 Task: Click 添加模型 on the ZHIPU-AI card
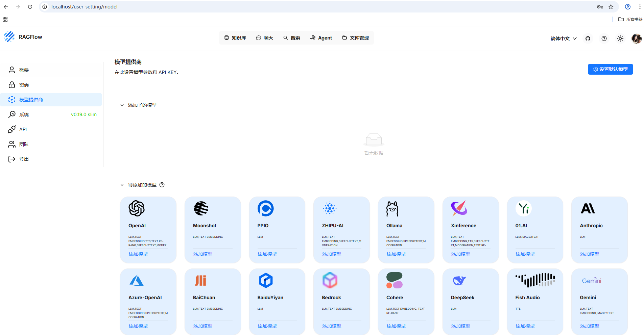click(x=331, y=254)
